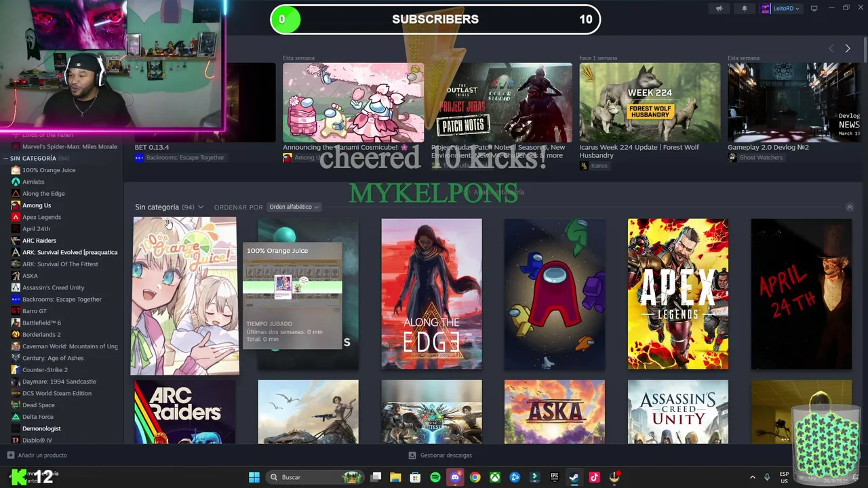Click the ASKA icon in the sidebar
This screenshot has height=488, width=868.
pos(16,276)
